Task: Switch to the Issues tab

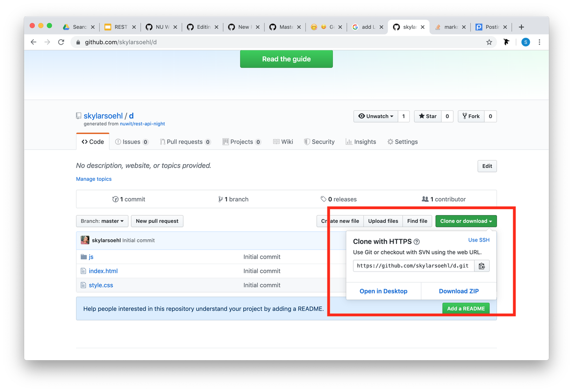Action: pos(131,142)
